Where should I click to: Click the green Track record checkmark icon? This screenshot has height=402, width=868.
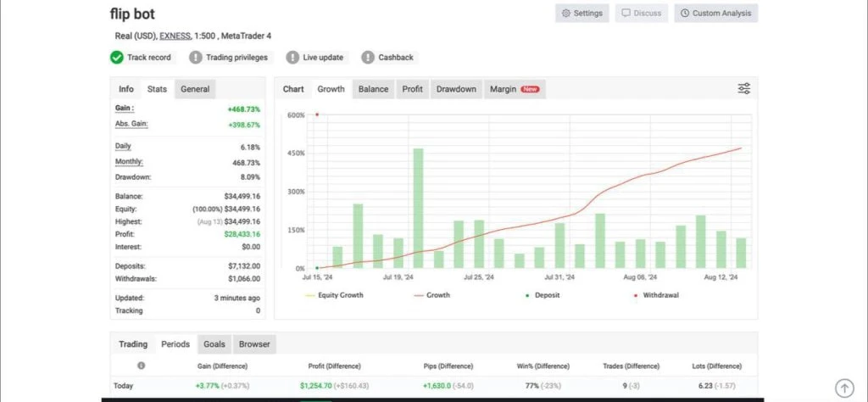(x=117, y=58)
